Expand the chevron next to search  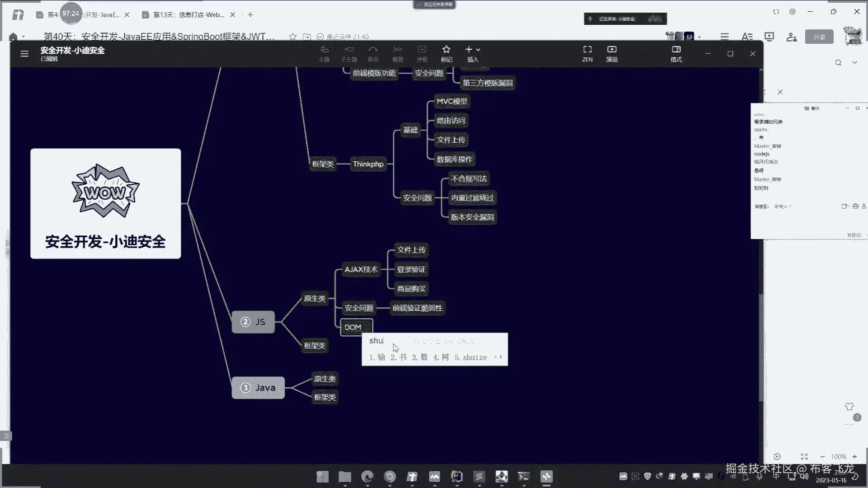pos(854,62)
